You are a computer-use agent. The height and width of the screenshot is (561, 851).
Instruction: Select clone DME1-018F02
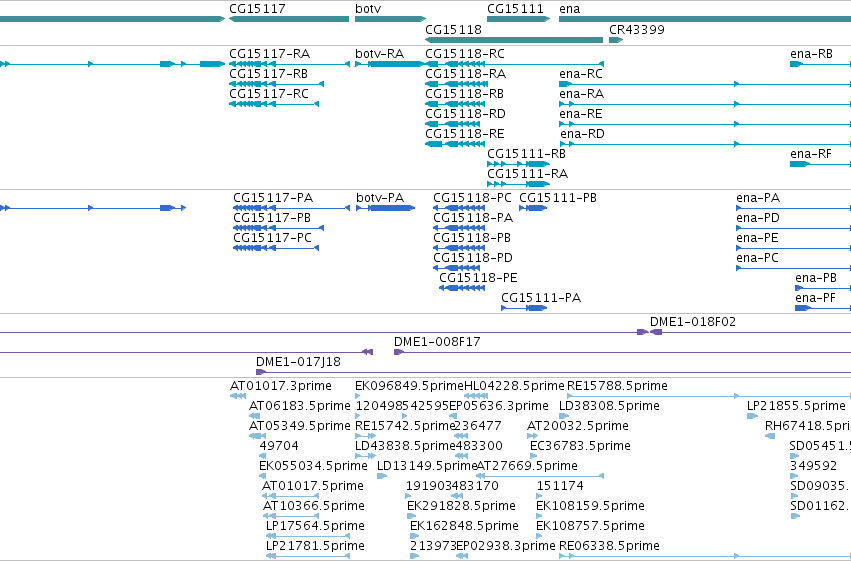tap(693, 322)
